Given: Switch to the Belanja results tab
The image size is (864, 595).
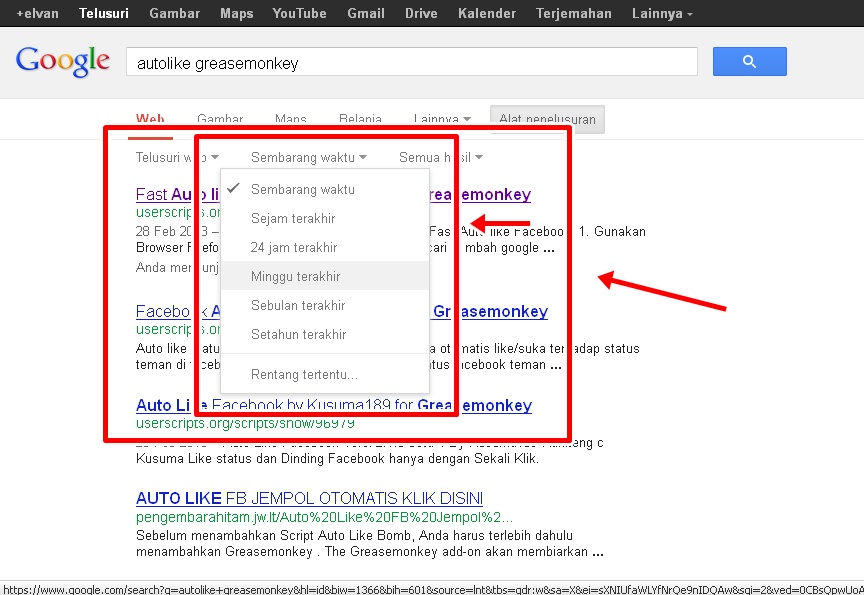Looking at the screenshot, I should pyautogui.click(x=360, y=119).
